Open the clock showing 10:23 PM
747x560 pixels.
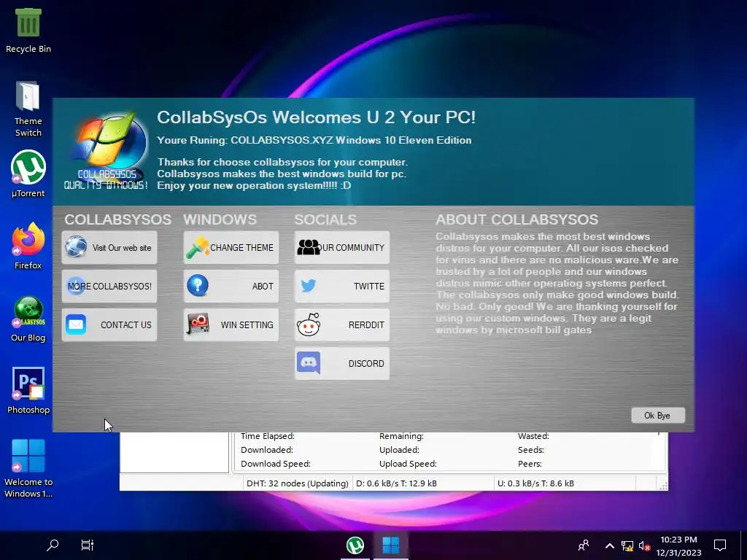coord(678,545)
